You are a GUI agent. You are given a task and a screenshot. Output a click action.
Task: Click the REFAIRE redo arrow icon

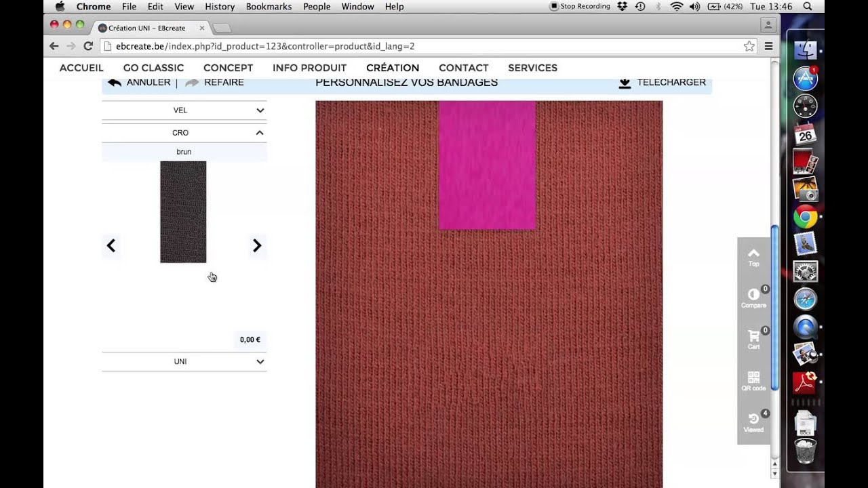pos(193,82)
